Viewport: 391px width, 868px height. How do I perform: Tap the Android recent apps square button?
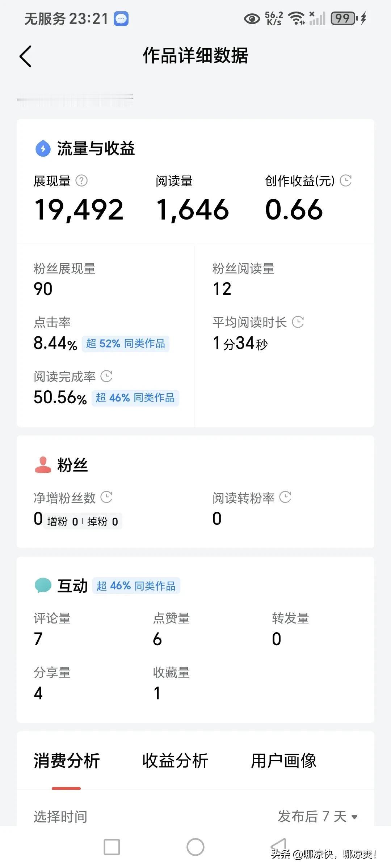pyautogui.click(x=112, y=847)
